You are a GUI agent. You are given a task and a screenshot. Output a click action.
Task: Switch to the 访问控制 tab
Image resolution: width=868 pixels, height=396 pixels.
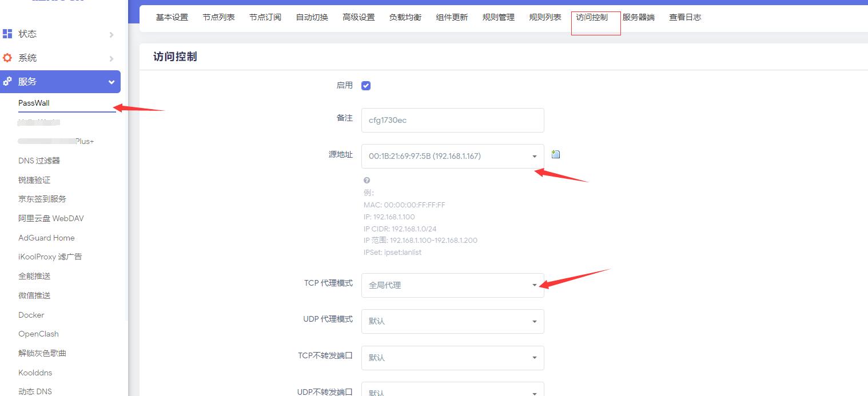click(x=592, y=17)
